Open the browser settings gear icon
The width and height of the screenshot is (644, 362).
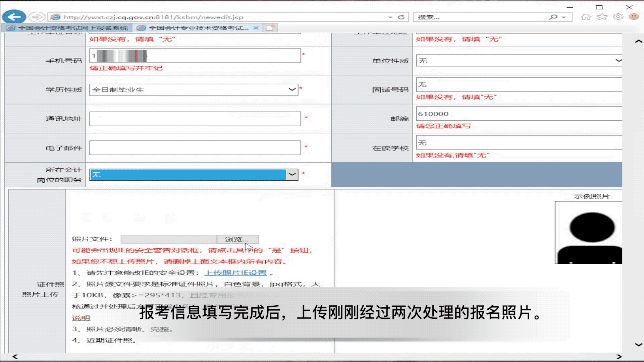click(x=618, y=17)
